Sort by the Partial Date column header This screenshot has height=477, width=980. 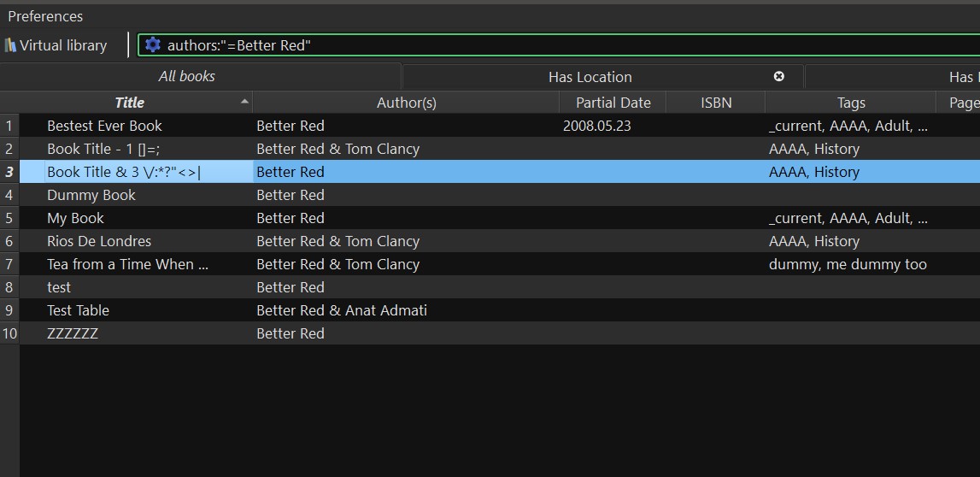click(613, 103)
